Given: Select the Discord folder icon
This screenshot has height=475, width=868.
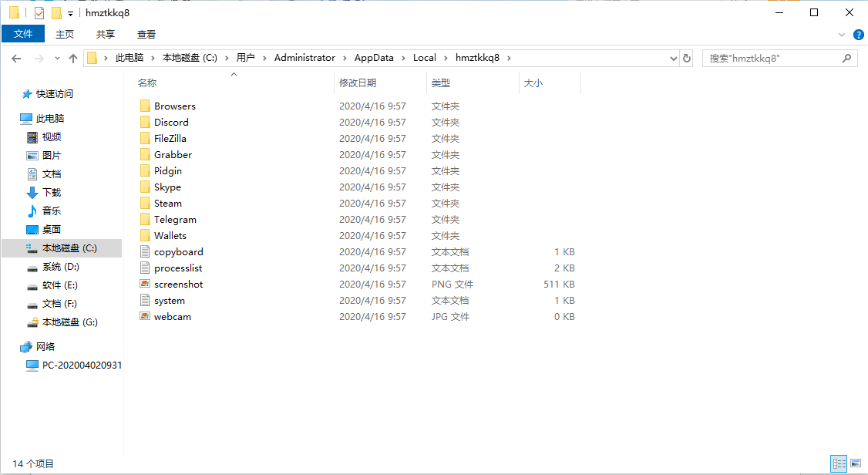Looking at the screenshot, I should point(145,122).
